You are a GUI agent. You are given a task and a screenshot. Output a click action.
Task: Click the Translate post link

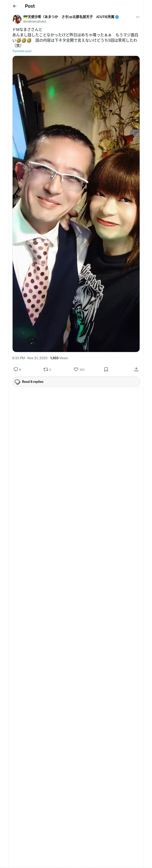22,51
